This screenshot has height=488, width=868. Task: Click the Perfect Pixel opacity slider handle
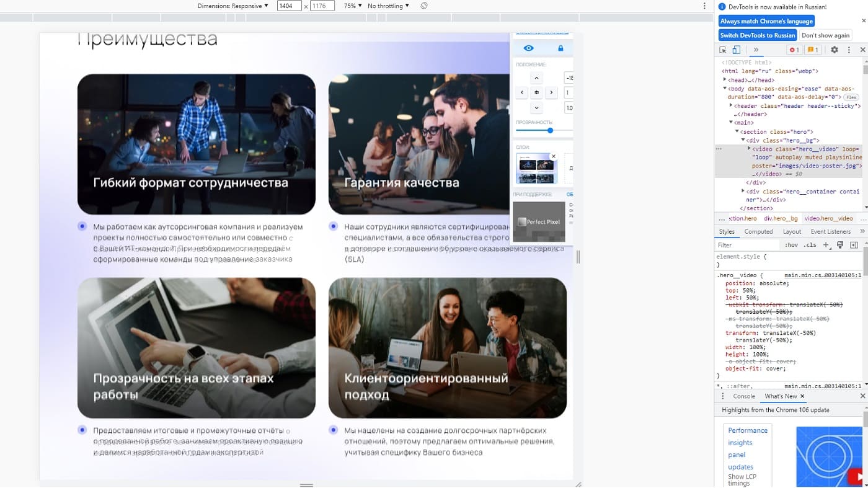(x=550, y=130)
